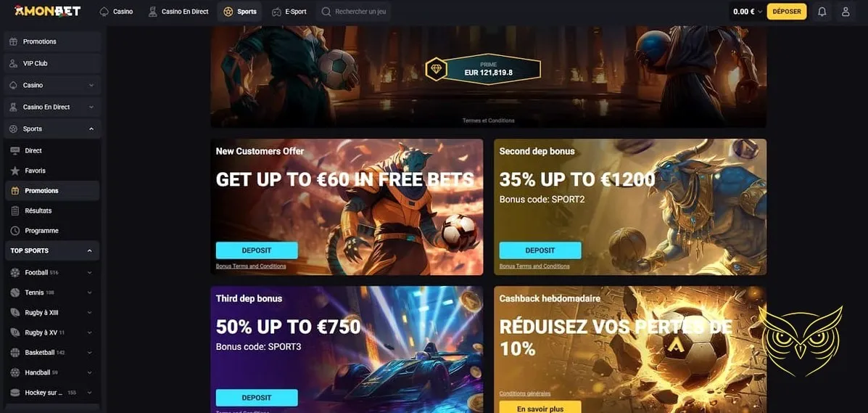Click the AmonBet logo

pos(48,11)
